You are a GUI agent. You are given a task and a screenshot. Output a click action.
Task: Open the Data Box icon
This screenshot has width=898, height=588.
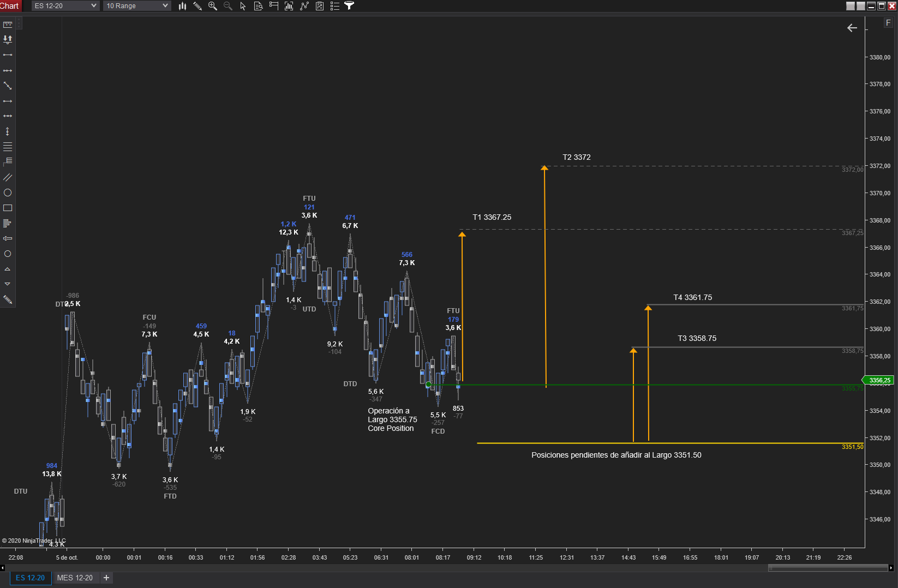coord(259,6)
